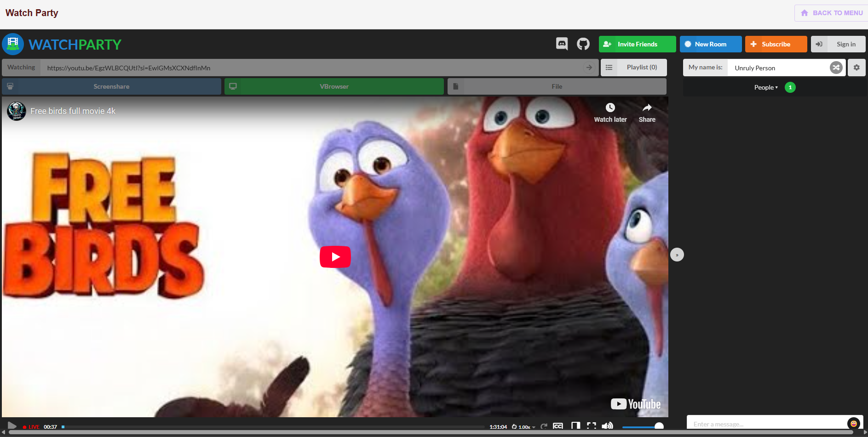Toggle theater mode icon
The width and height of the screenshot is (868, 437).
point(575,426)
